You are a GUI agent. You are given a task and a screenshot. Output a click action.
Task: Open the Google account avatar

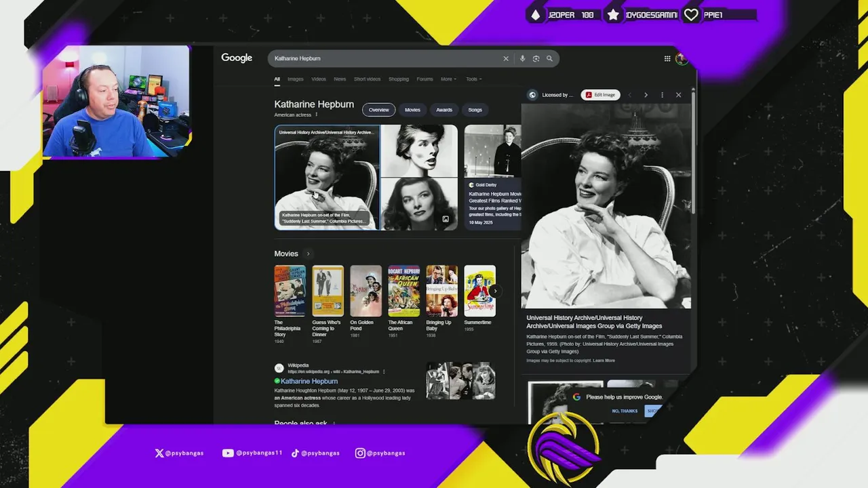point(682,58)
